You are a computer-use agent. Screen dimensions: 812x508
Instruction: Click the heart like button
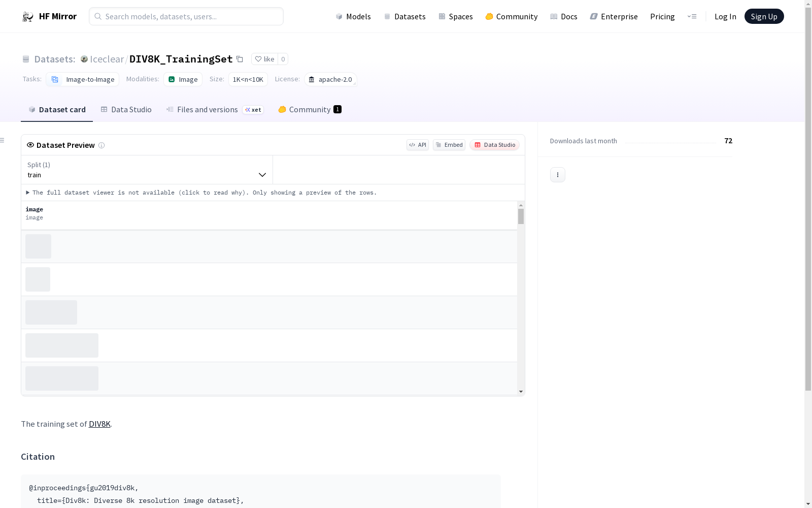[x=264, y=59]
